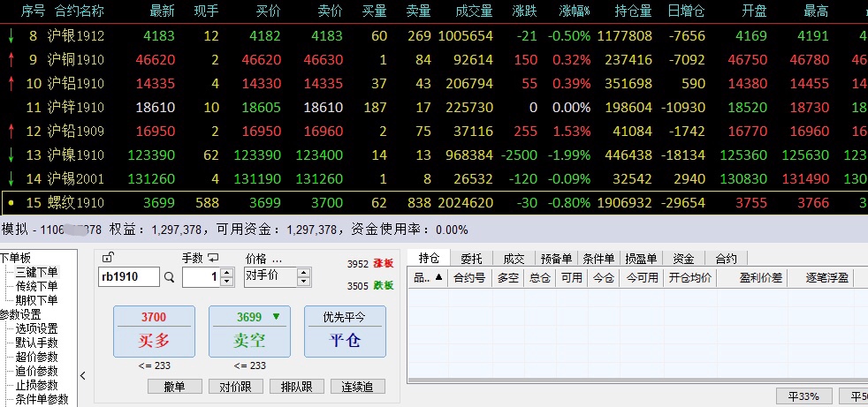Click 盈利价差 column header in positions
Image resolution: width=868 pixels, height=407 pixels.
click(x=752, y=277)
